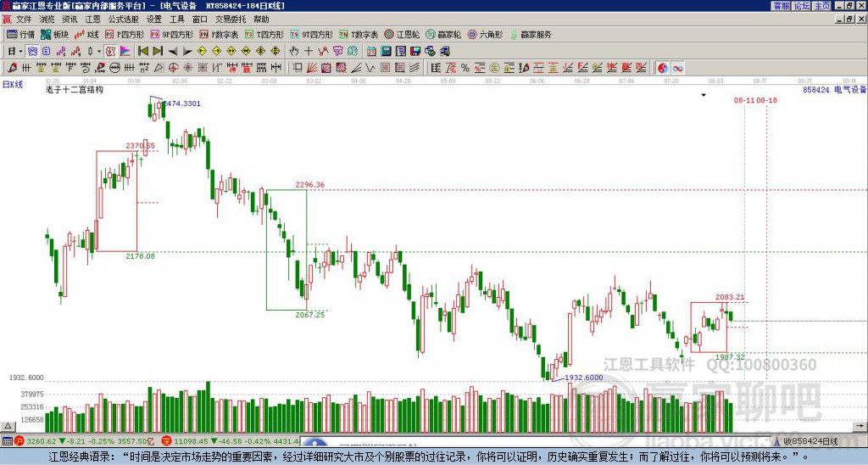Select the hand pan tool
This screenshot has height=465, width=868.
(x=294, y=51)
